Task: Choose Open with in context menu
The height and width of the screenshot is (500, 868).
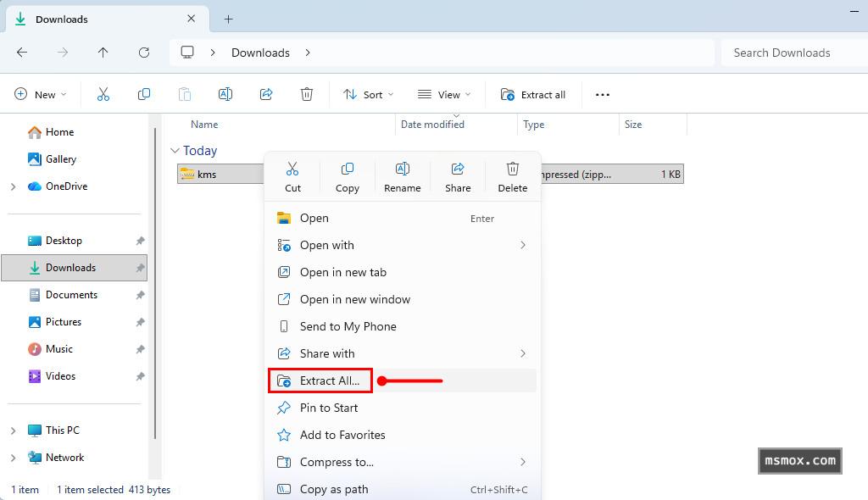Action: pos(326,245)
